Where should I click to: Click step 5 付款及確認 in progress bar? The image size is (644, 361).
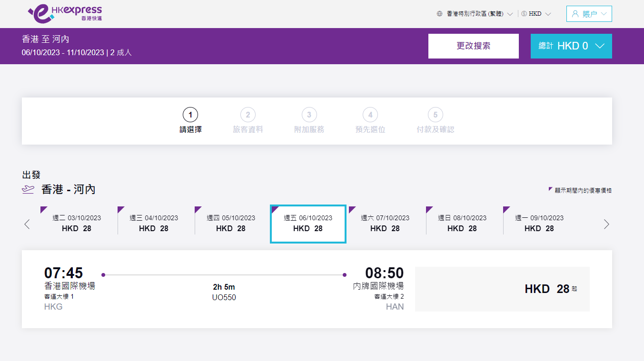pos(435,120)
